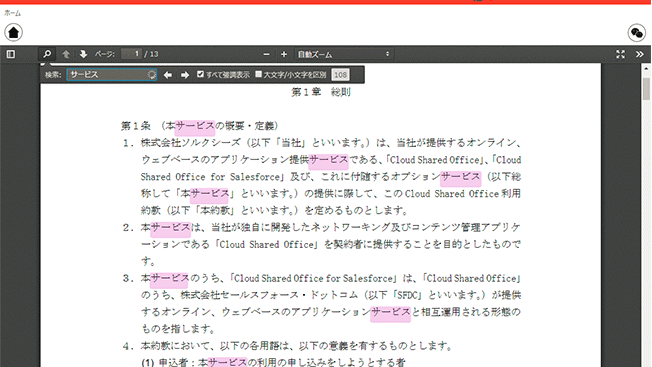Click the line starting (1) 申込者
The height and width of the screenshot is (367, 652).
273,362
